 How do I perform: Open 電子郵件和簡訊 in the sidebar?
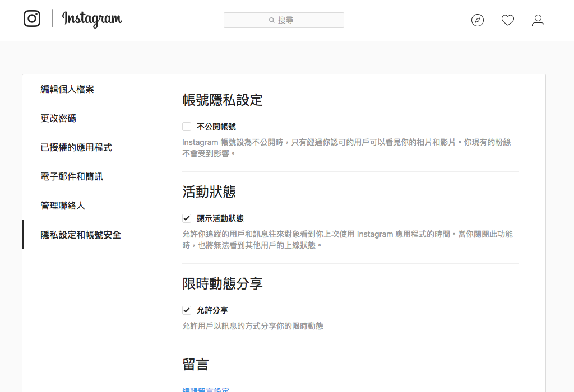coord(72,176)
